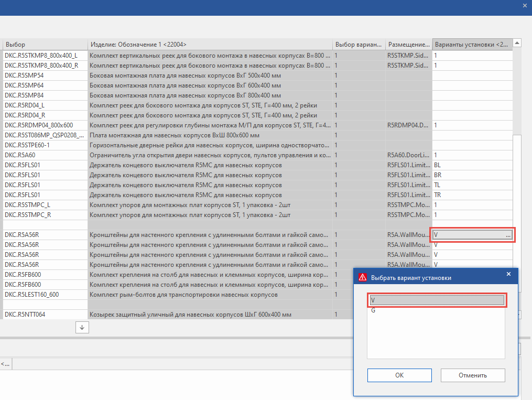
Task: Select the DKC.R5NTT064 cell
Action: pos(45,315)
